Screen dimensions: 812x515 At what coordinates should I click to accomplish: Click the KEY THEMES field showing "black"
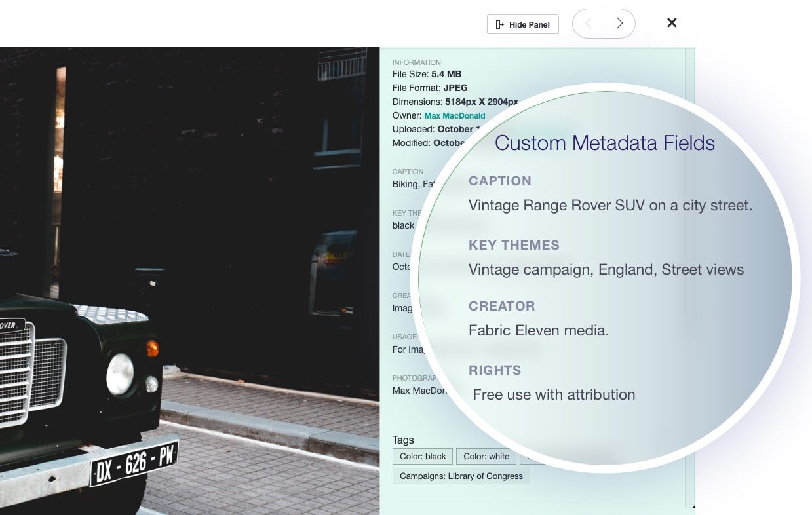pos(402,225)
